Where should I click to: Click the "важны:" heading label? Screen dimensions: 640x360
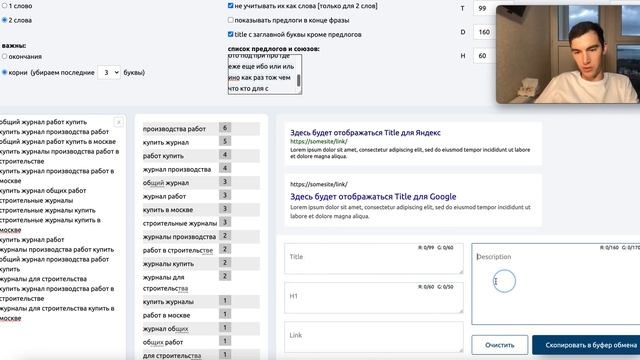pos(14,45)
